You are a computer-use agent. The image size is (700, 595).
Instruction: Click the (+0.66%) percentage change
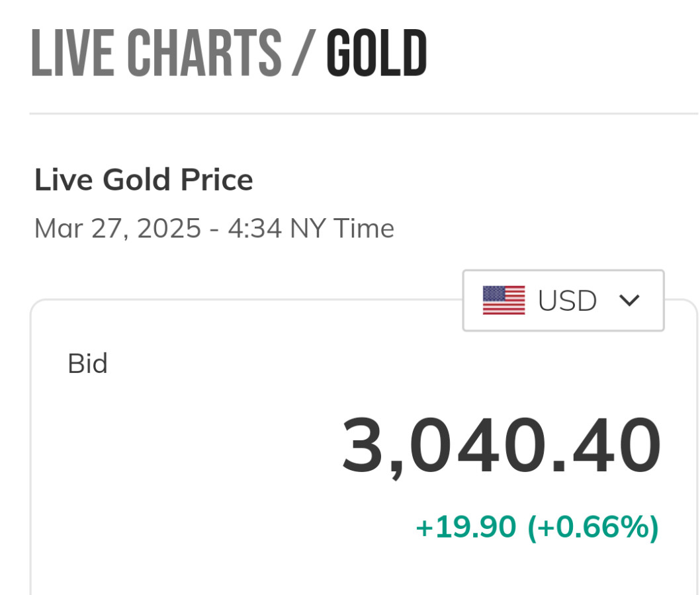pos(593,527)
